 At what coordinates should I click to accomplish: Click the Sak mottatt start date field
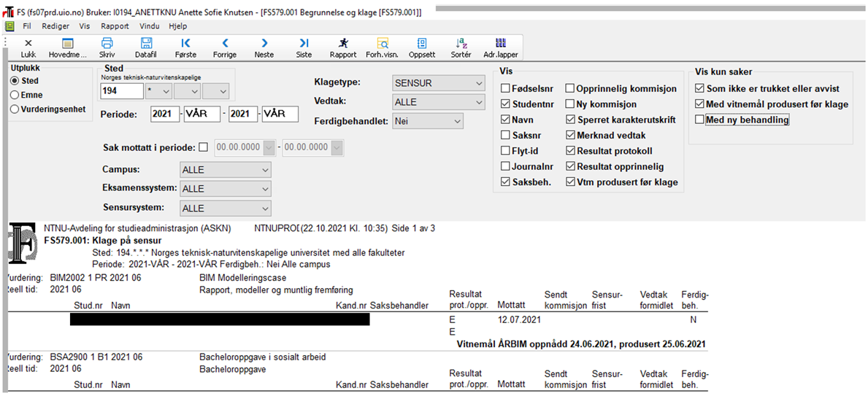pyautogui.click(x=244, y=147)
